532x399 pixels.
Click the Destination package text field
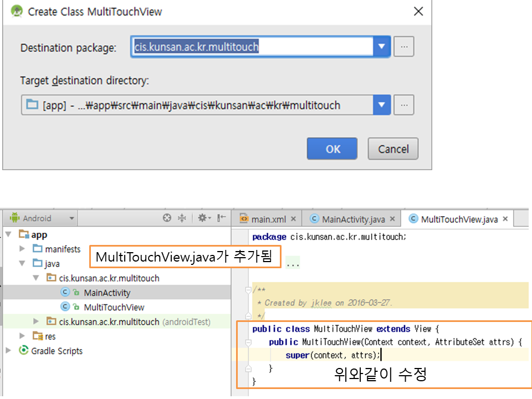coord(252,47)
